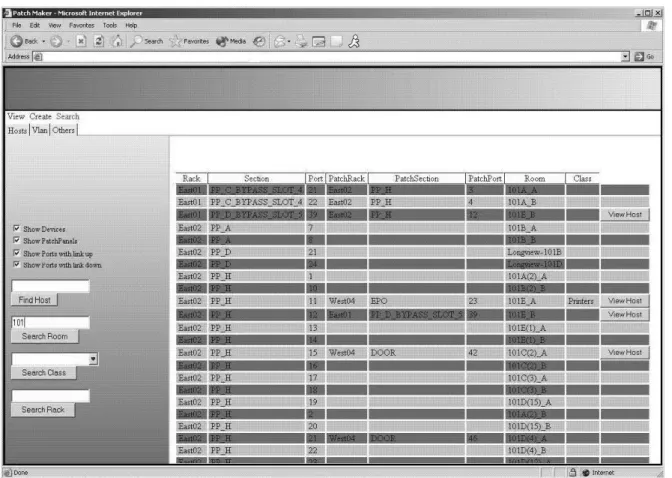
Task: Toggle Show Ports with link up
Action: click(x=17, y=253)
